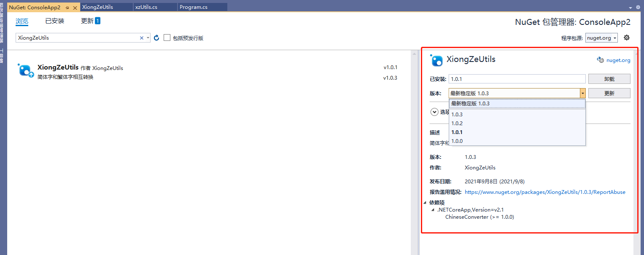The width and height of the screenshot is (644, 255).
Task: Click the 版本 value 1.0.3 in details
Action: [x=470, y=157]
